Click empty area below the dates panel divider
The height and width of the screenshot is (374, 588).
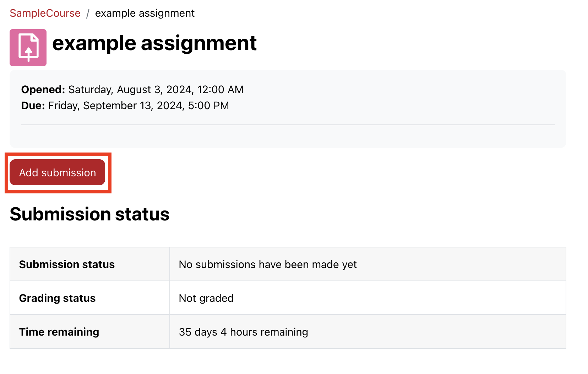(288, 136)
